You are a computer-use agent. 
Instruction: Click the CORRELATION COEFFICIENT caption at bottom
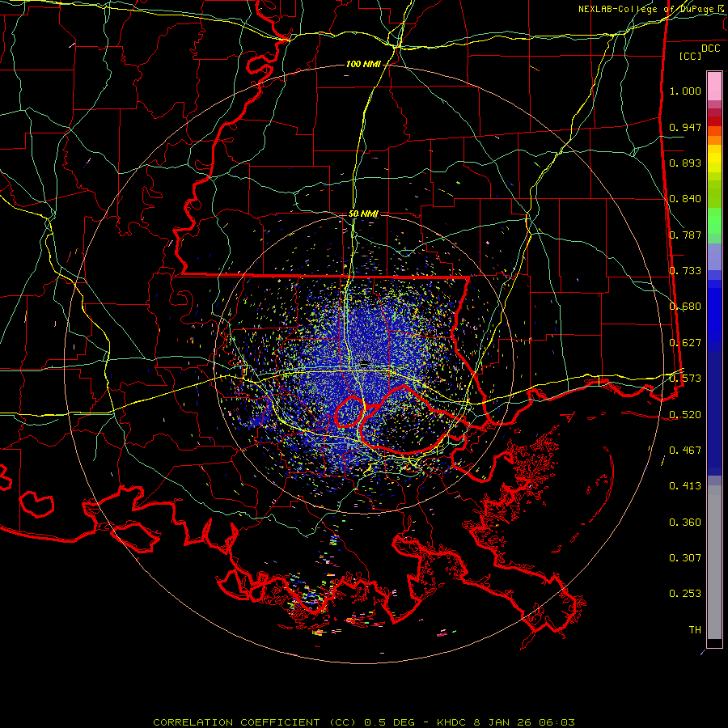tap(364, 722)
